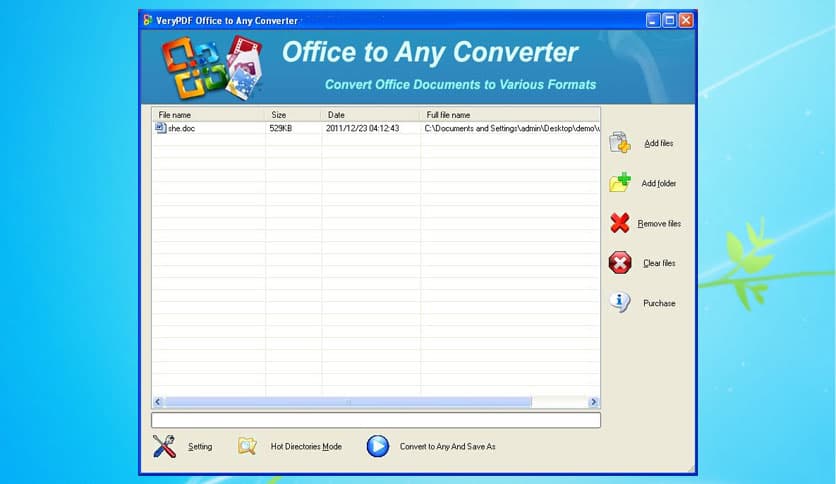Screen dimensions: 836x484
Task: Click the 2011/12/23 04:12:43 date cell
Action: pos(362,128)
